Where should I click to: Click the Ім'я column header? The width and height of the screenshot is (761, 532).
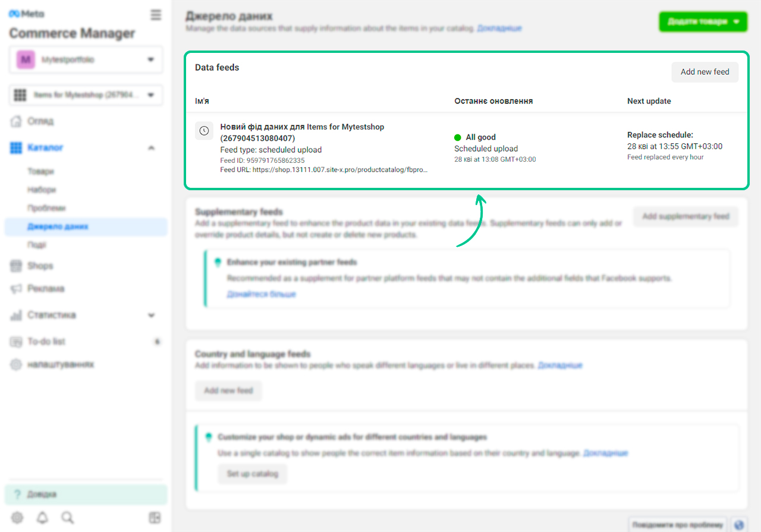(x=202, y=101)
